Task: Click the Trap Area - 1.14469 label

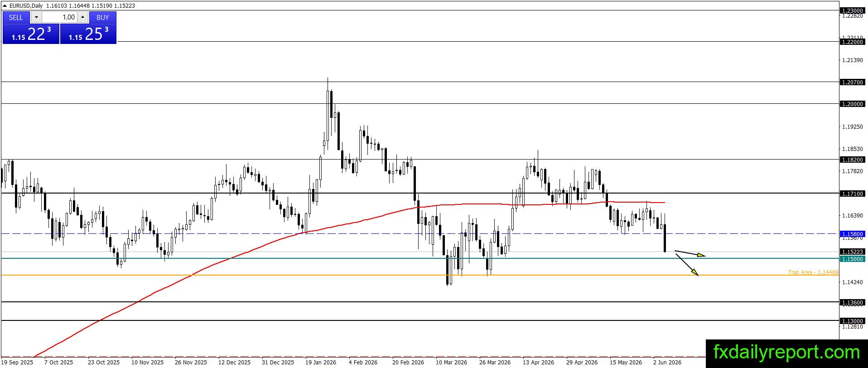Action: pyautogui.click(x=813, y=272)
